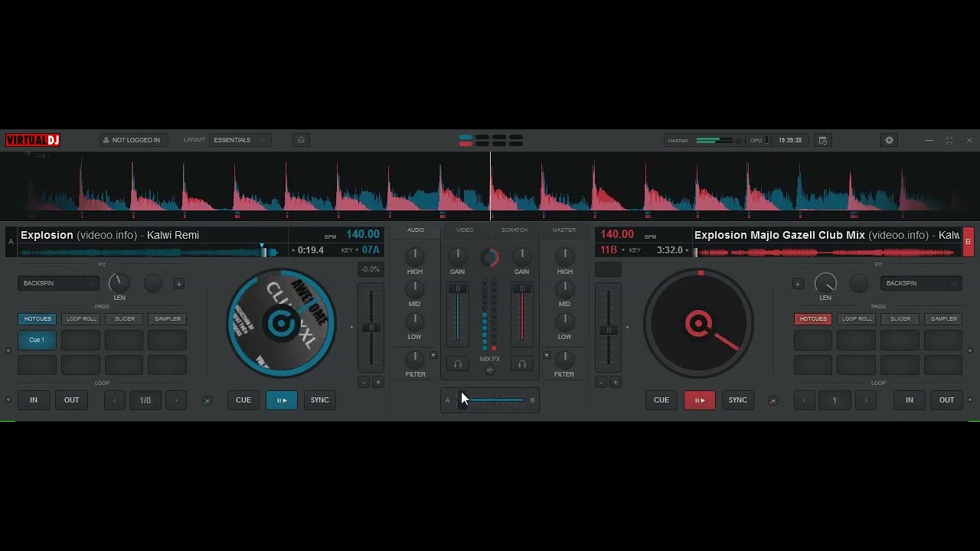Viewport: 980px width, 551px height.
Task: Click the circular icon left of deck A CUE
Action: pos(207,400)
